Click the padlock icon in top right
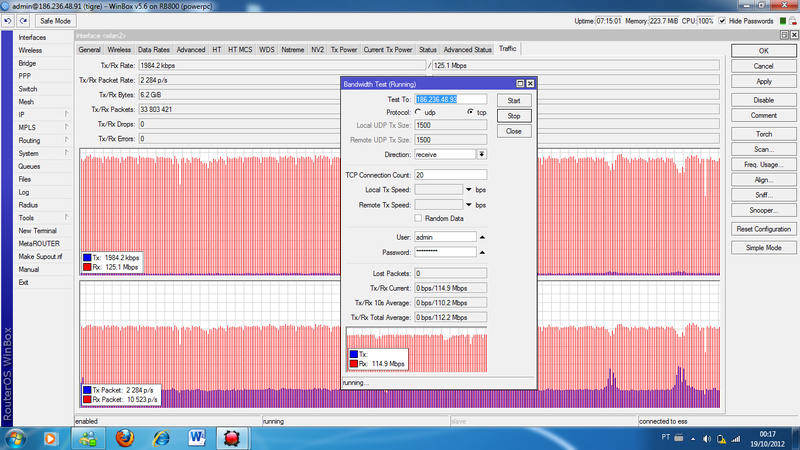Image resolution: width=800 pixels, height=450 pixels. click(792, 21)
